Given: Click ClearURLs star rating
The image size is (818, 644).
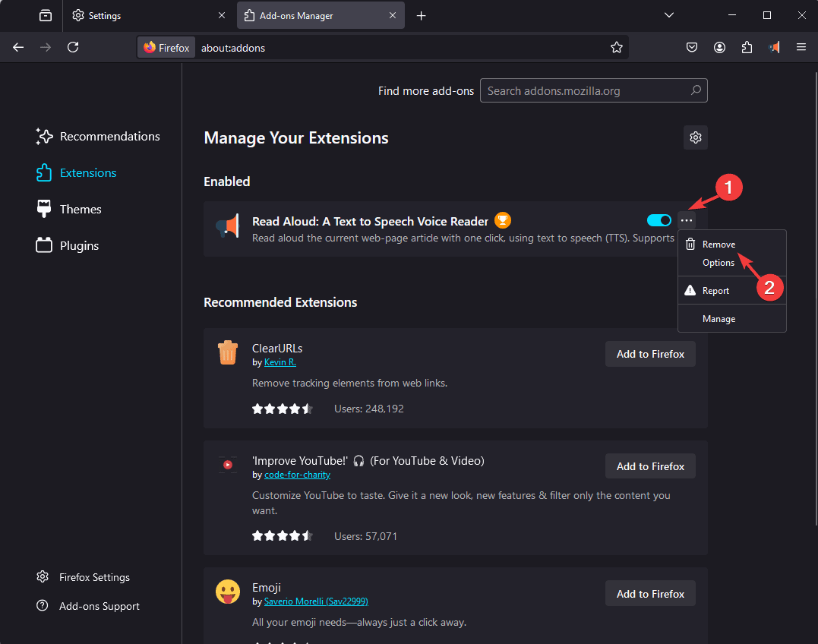Looking at the screenshot, I should click(283, 409).
